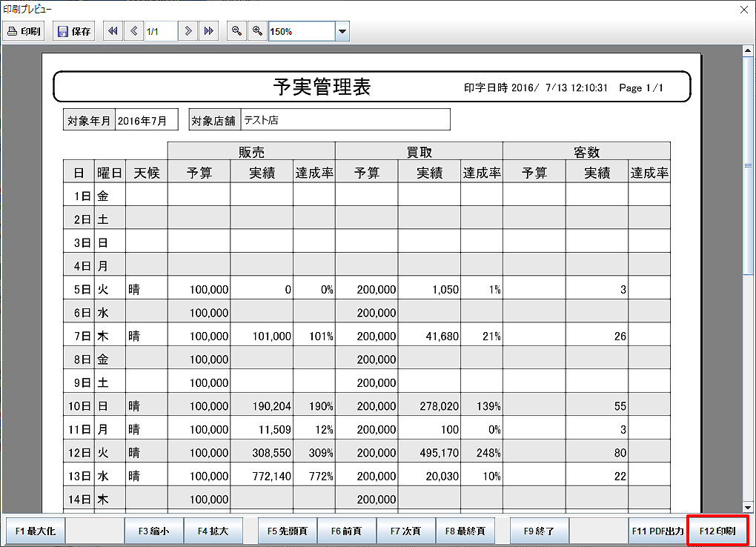Export as PDF with F11 PDF出力 button

(657, 530)
